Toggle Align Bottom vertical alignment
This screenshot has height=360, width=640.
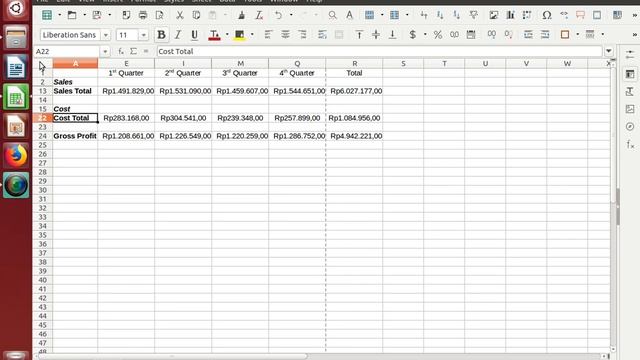point(392,35)
